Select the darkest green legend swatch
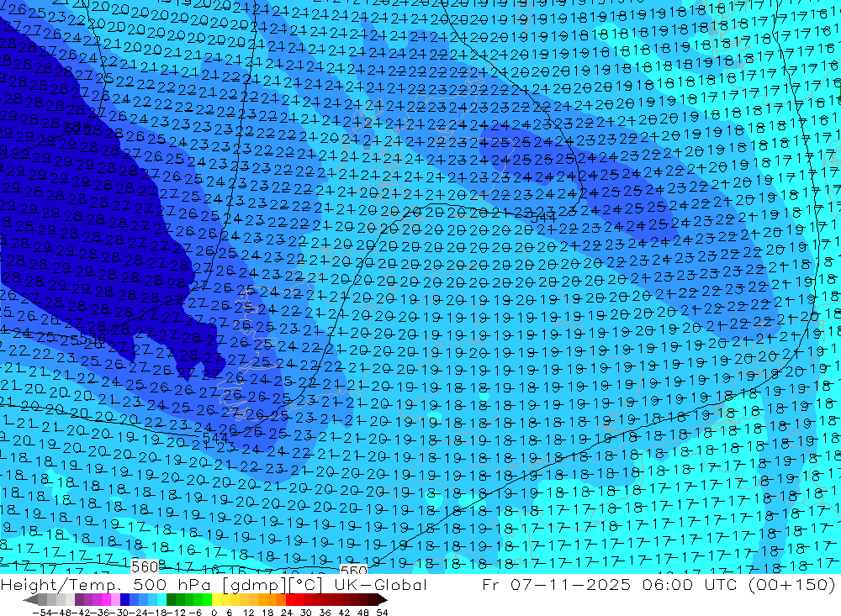The image size is (841, 616). point(171,600)
